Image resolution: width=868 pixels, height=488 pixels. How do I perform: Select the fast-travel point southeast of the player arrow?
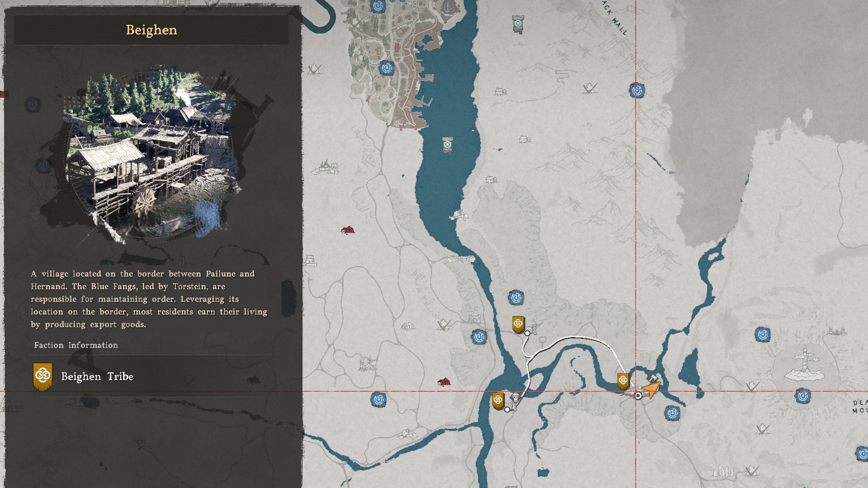point(672,413)
